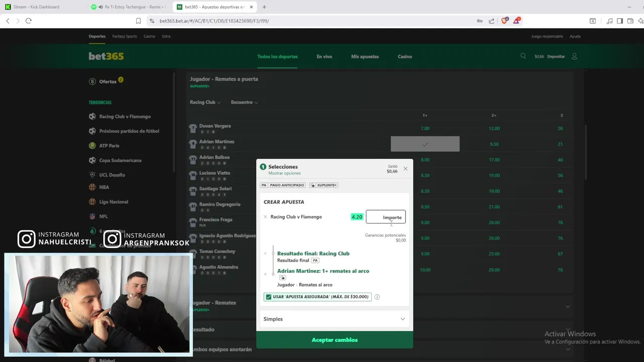Click Depositar in header
The width and height of the screenshot is (644, 362).
coord(556,56)
